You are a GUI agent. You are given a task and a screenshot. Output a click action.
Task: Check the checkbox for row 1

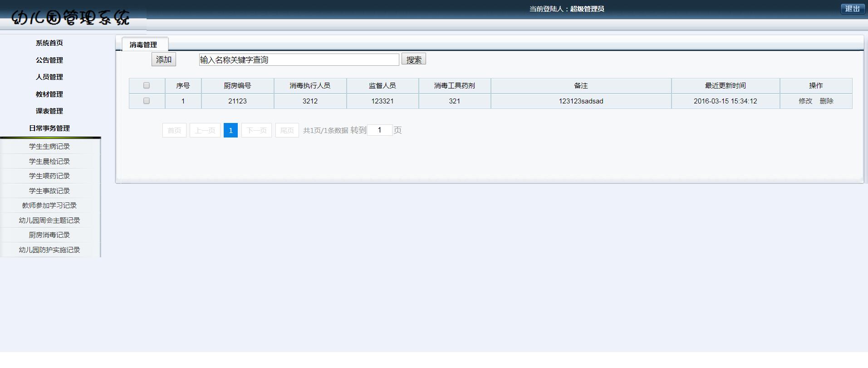(147, 101)
